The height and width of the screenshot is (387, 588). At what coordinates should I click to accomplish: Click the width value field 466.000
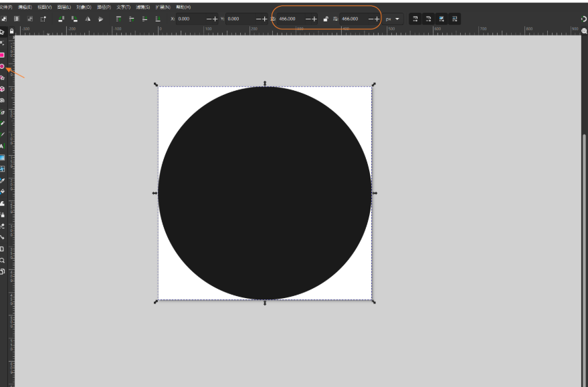coord(291,19)
